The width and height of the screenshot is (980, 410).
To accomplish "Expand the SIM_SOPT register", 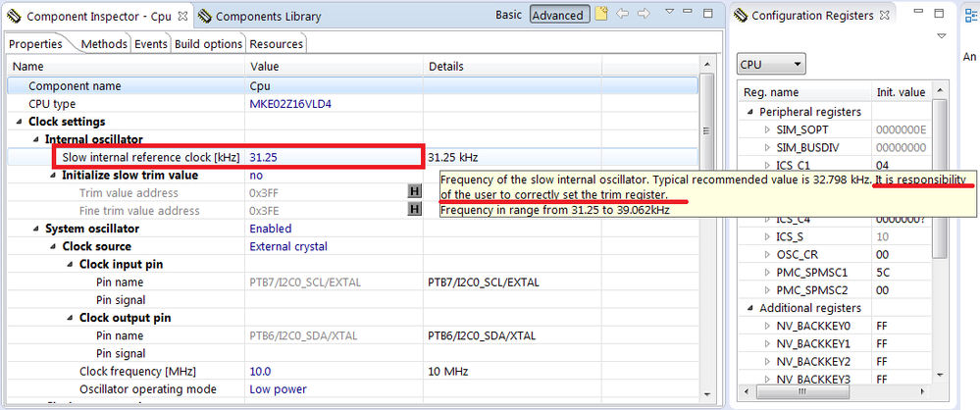I will pos(767,130).
